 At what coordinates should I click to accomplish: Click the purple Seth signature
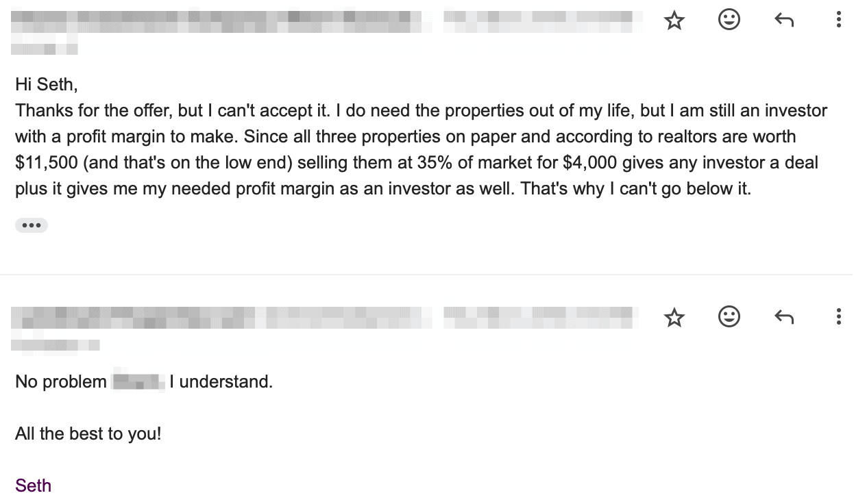(33, 486)
